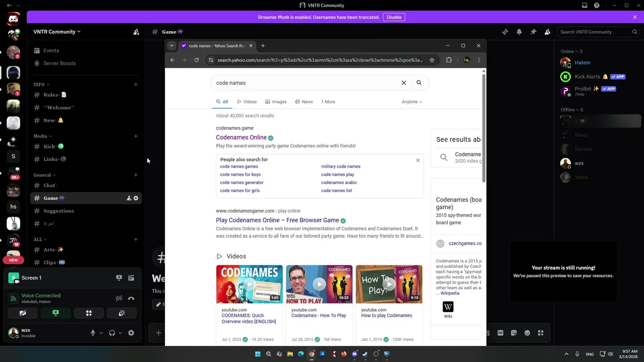Dismiss Streamer Mode banner
Viewport: 644px width, 362px height.
point(635,17)
